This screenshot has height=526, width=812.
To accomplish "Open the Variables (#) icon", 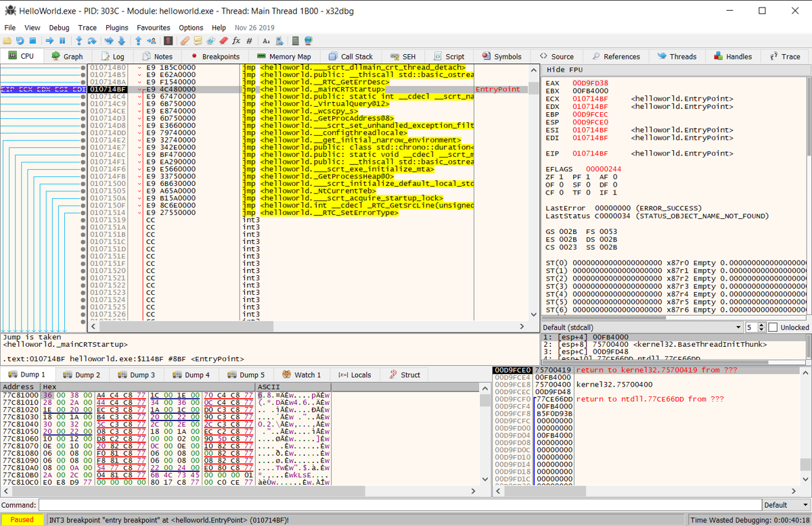I will click(250, 41).
